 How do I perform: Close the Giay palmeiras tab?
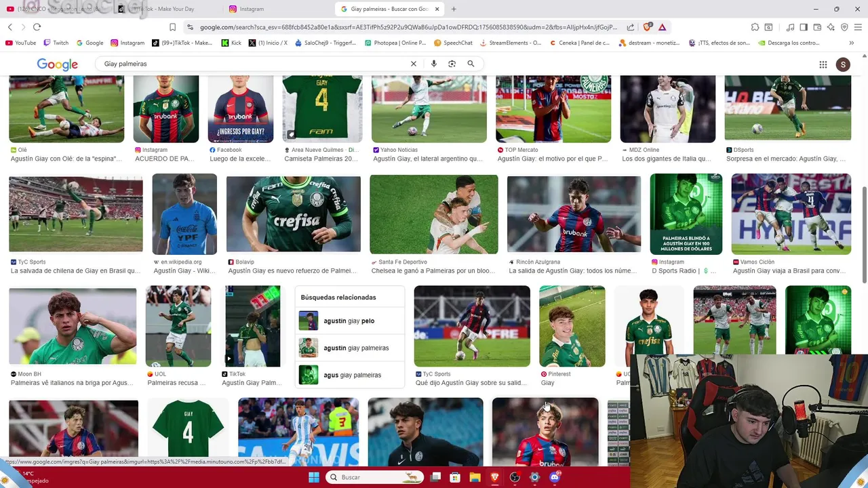coord(437,9)
